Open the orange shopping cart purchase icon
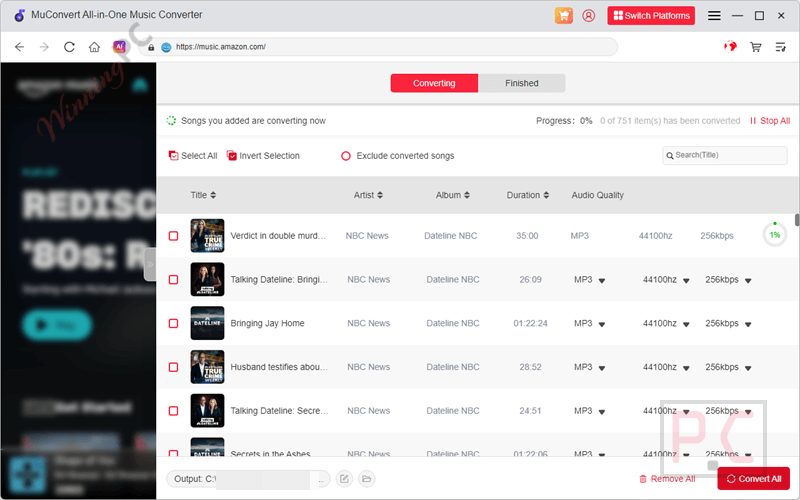 pyautogui.click(x=563, y=15)
